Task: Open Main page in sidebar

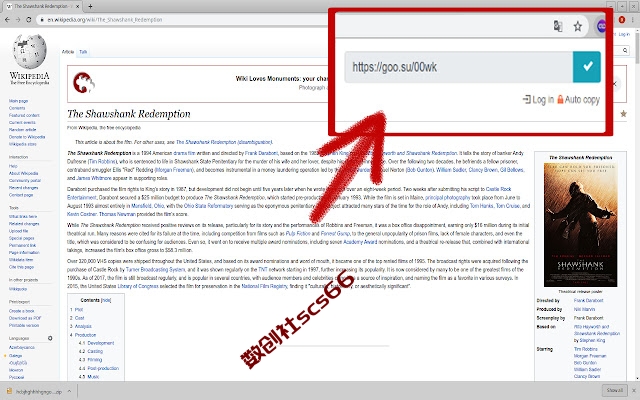Action: 18,101
